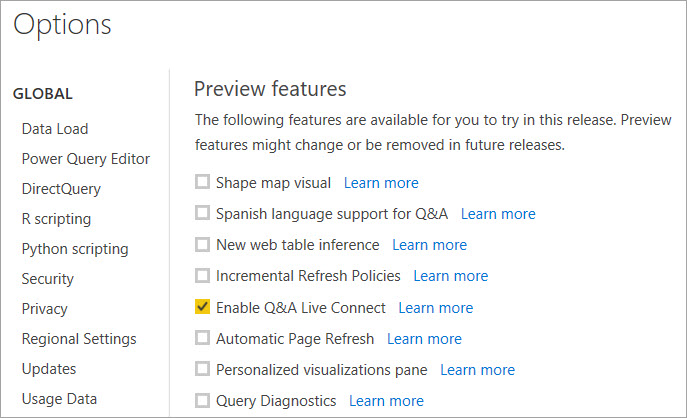
Task: Enable Incremental Refresh Policies checkbox
Action: tap(203, 275)
